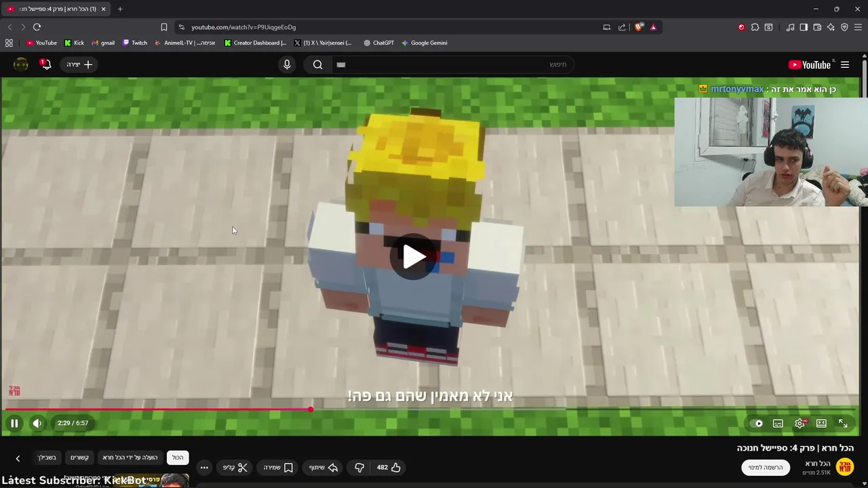Open the extensions puzzle icon
868x488 pixels.
(755, 27)
